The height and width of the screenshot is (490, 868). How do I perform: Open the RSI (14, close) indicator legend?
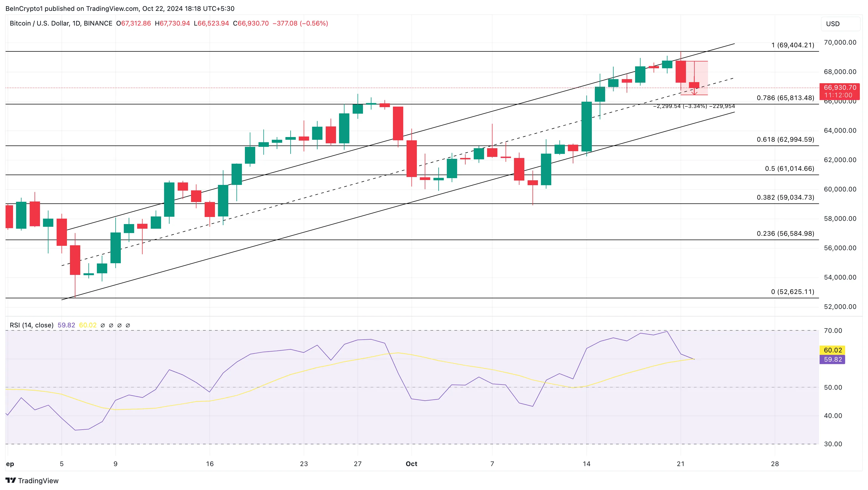tap(32, 325)
